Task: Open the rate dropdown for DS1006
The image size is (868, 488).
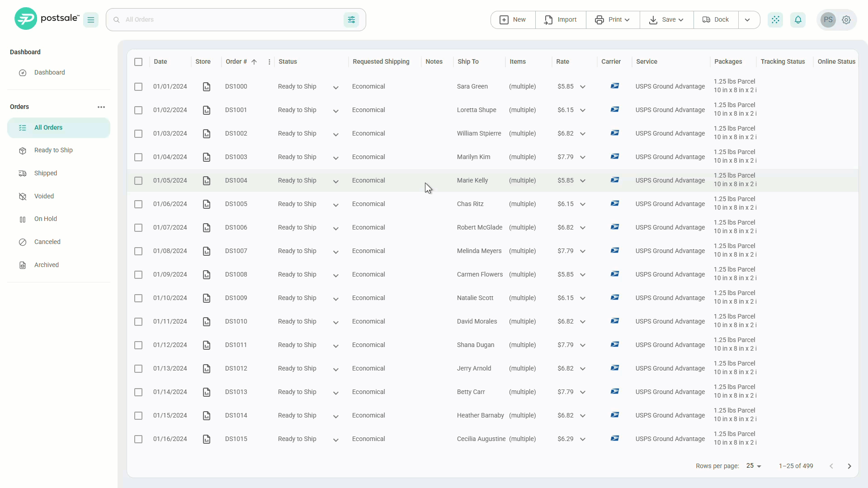Action: click(x=583, y=228)
